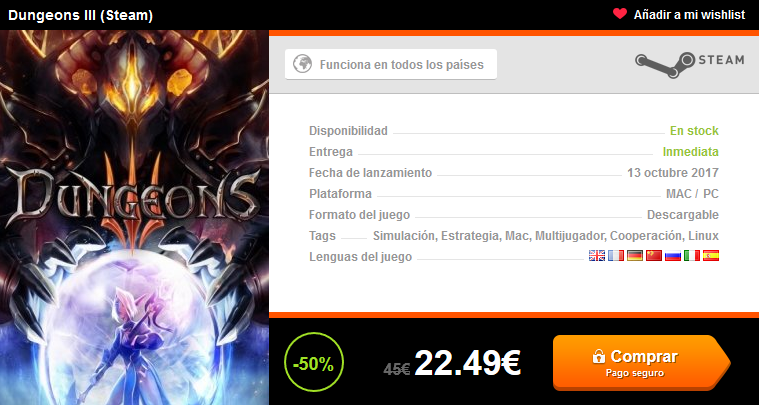Viewport: 759px width, 405px height.
Task: Select the Chinese flag icon
Action: [653, 255]
